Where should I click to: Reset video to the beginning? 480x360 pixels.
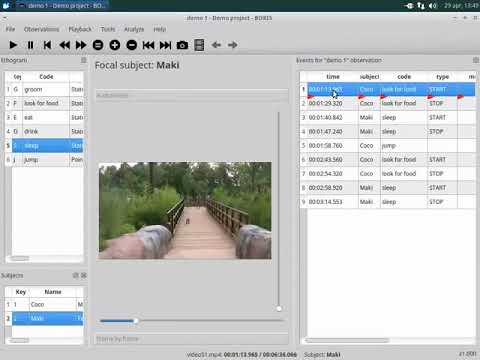coord(47,45)
